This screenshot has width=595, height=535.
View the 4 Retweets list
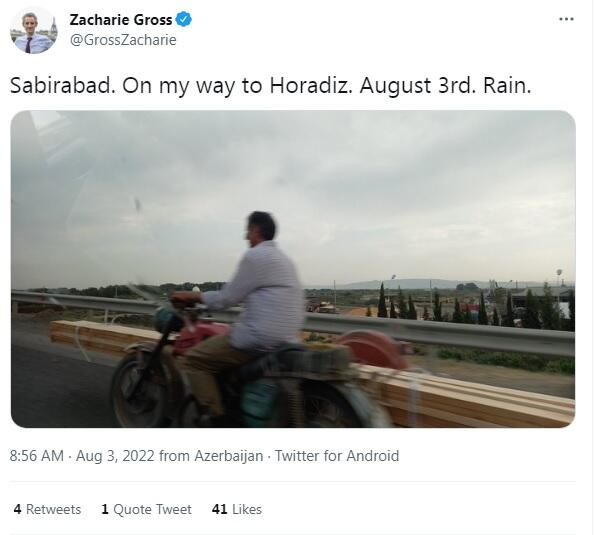coord(47,509)
